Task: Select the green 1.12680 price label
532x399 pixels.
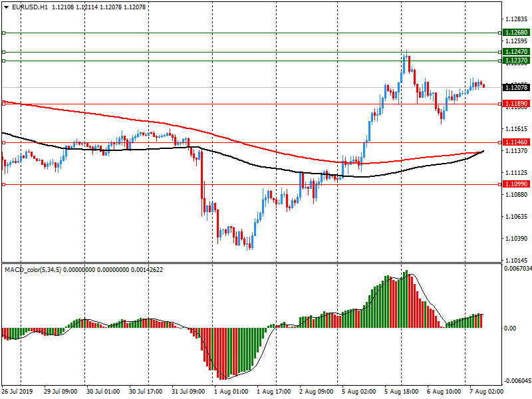Action: 517,33
